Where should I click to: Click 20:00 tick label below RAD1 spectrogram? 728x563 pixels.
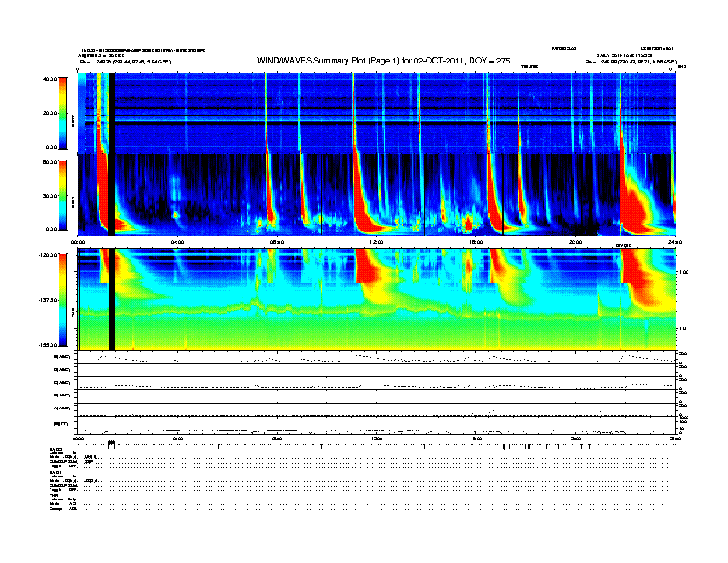click(575, 242)
